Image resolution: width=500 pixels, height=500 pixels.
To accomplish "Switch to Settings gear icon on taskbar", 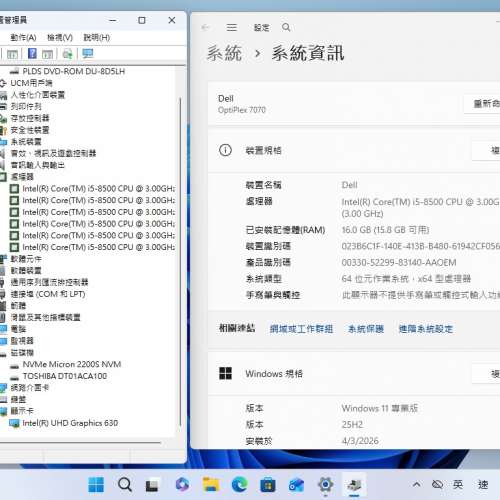I will [325, 484].
